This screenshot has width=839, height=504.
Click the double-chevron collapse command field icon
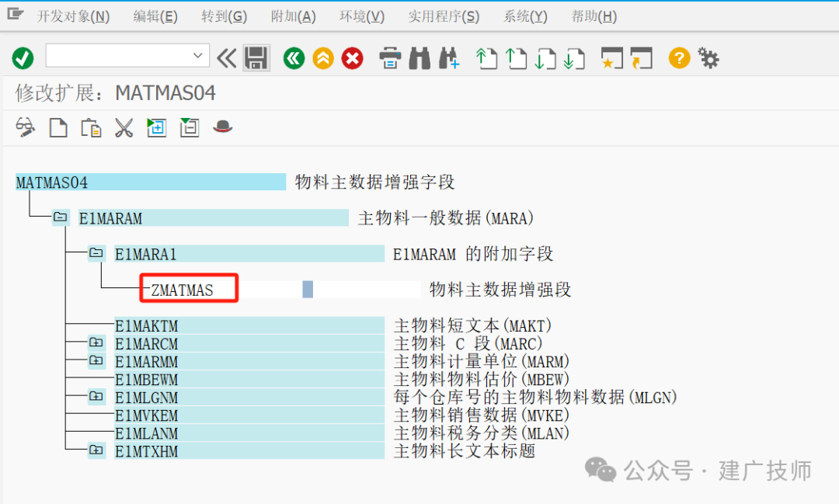click(x=226, y=57)
